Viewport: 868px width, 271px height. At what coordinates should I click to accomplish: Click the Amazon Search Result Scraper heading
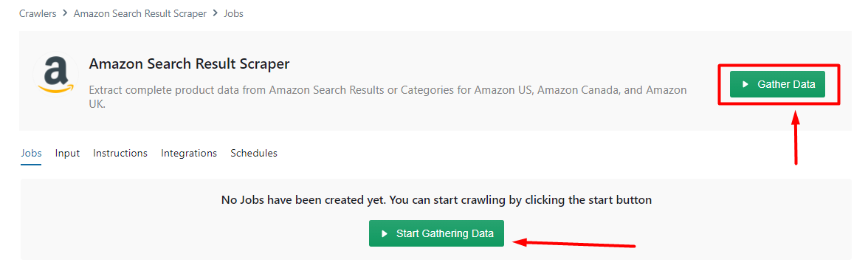[x=189, y=64]
